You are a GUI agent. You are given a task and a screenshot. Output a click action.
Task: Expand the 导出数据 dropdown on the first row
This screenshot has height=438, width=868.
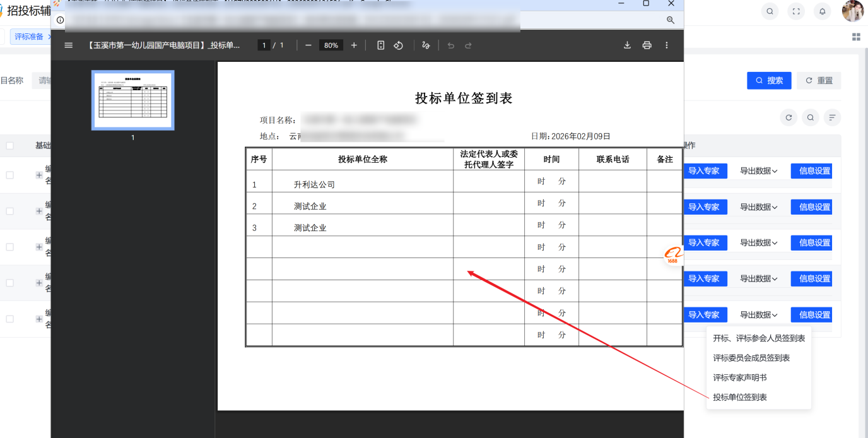pyautogui.click(x=759, y=170)
